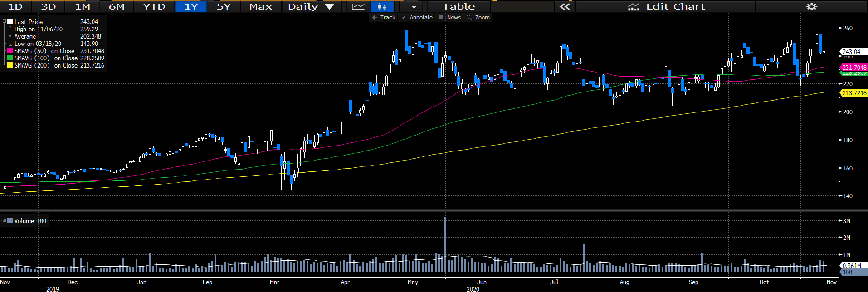Click the 143.90 low value in legend

89,44
